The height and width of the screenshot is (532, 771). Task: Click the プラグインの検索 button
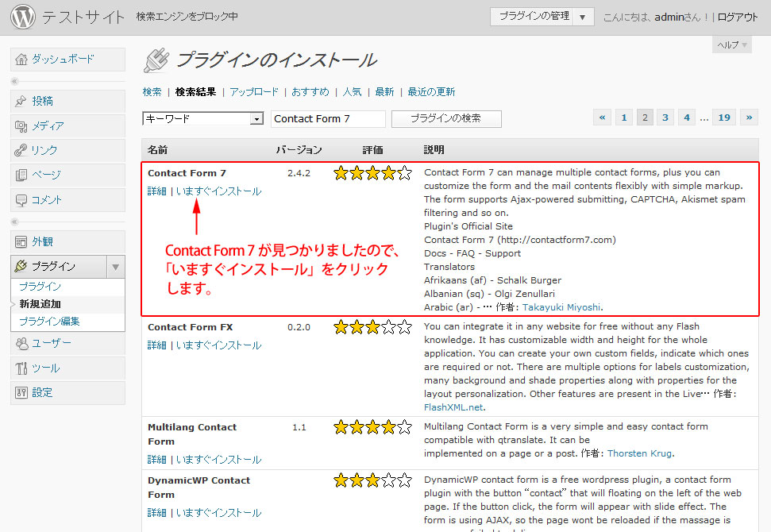pos(446,118)
